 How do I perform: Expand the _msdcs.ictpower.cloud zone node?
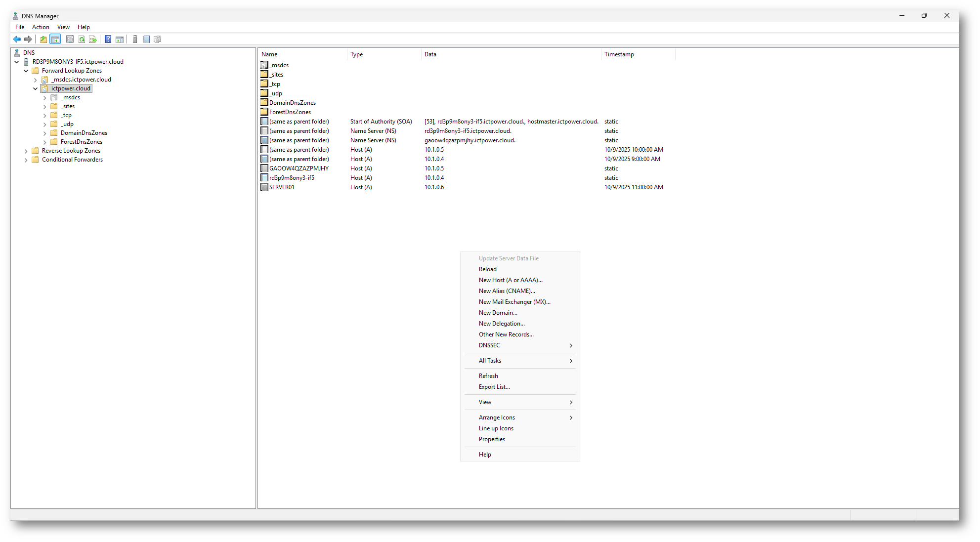point(36,80)
